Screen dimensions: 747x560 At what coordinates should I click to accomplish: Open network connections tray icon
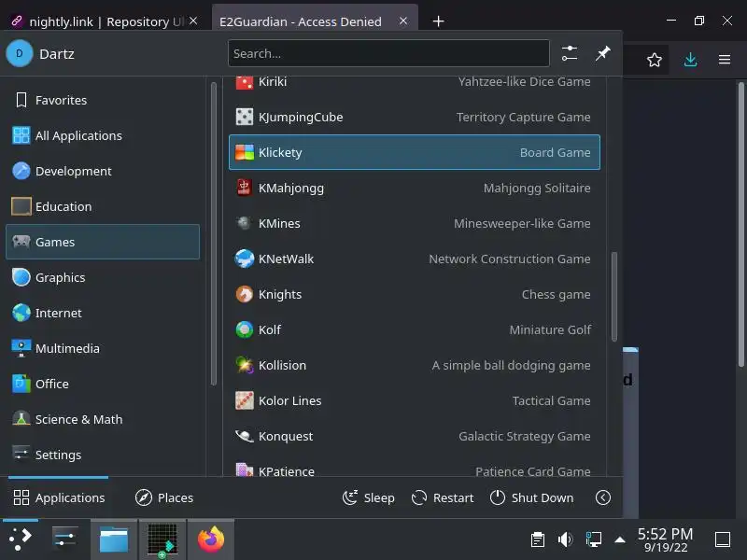point(593,539)
